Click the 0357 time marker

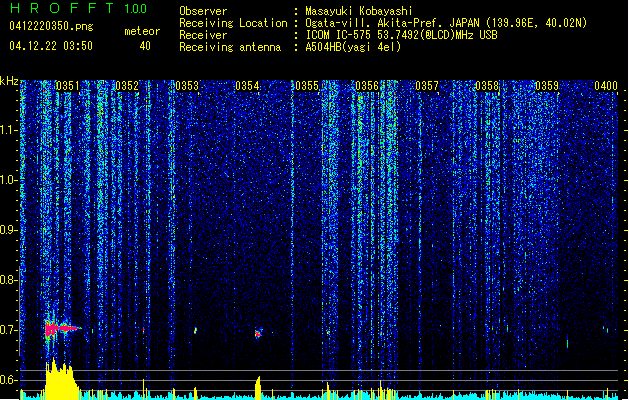[427, 86]
